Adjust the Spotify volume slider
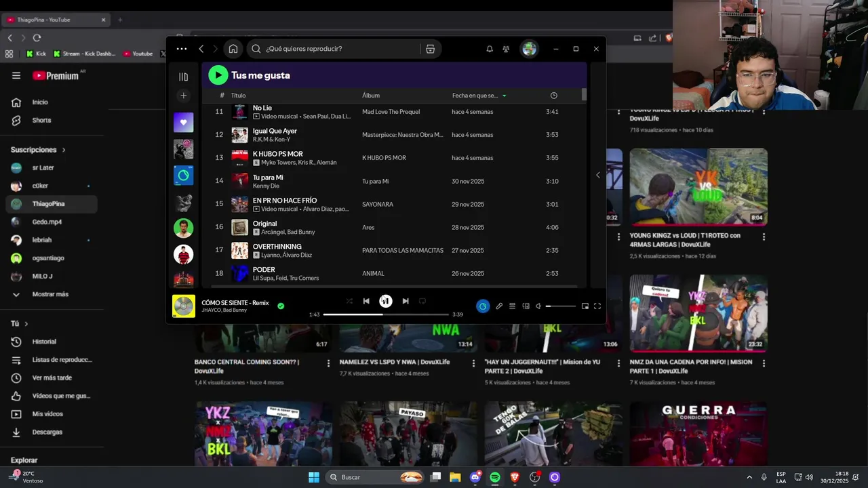Image resolution: width=868 pixels, height=488 pixels. [x=561, y=306]
